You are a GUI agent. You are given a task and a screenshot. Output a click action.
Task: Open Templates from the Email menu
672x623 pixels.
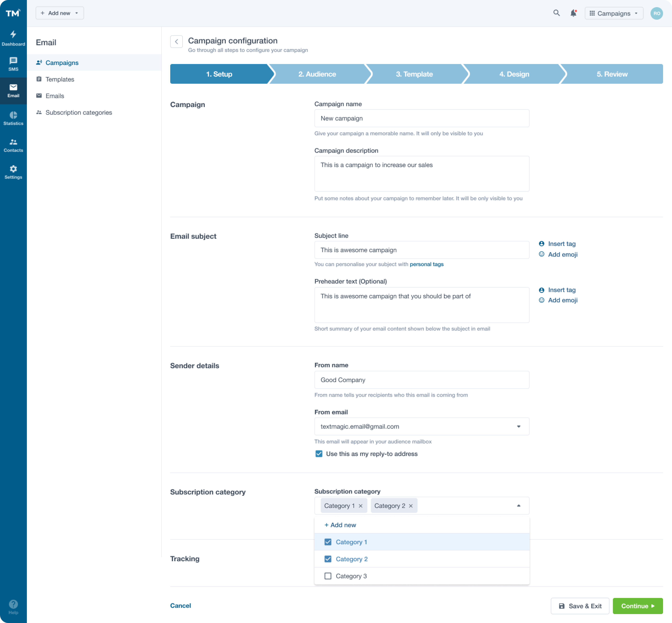(x=60, y=79)
